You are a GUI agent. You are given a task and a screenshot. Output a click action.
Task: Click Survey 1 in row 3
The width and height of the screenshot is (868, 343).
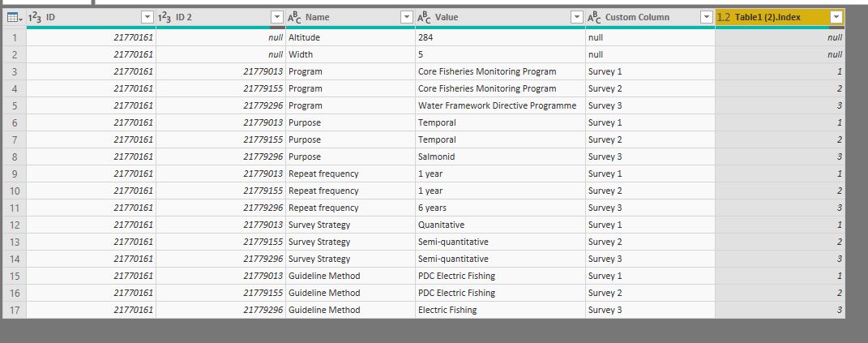(x=651, y=72)
